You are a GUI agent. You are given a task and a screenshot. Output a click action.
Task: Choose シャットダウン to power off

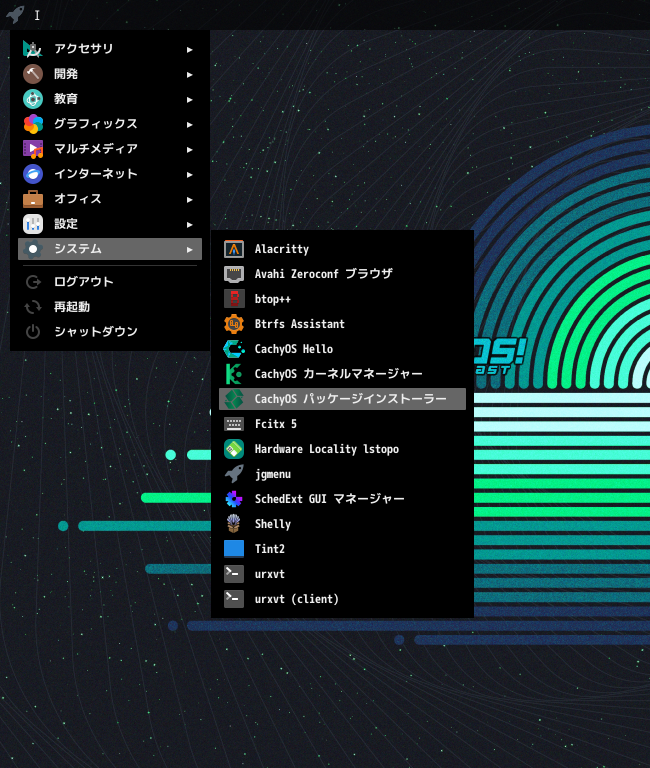pyautogui.click(x=110, y=332)
